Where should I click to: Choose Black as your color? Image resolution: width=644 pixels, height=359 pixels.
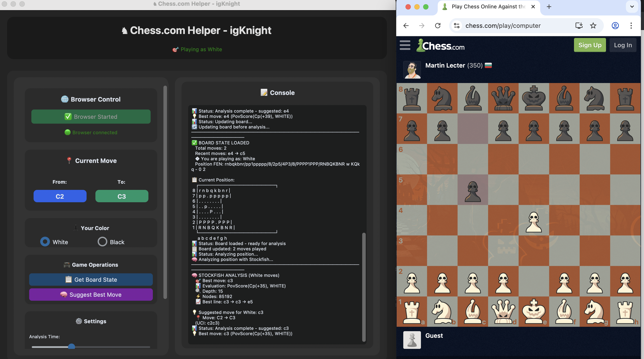[x=102, y=242]
